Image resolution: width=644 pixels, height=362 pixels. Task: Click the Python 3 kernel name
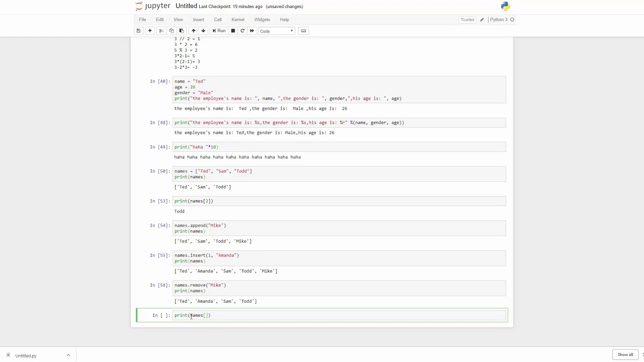[x=499, y=20]
